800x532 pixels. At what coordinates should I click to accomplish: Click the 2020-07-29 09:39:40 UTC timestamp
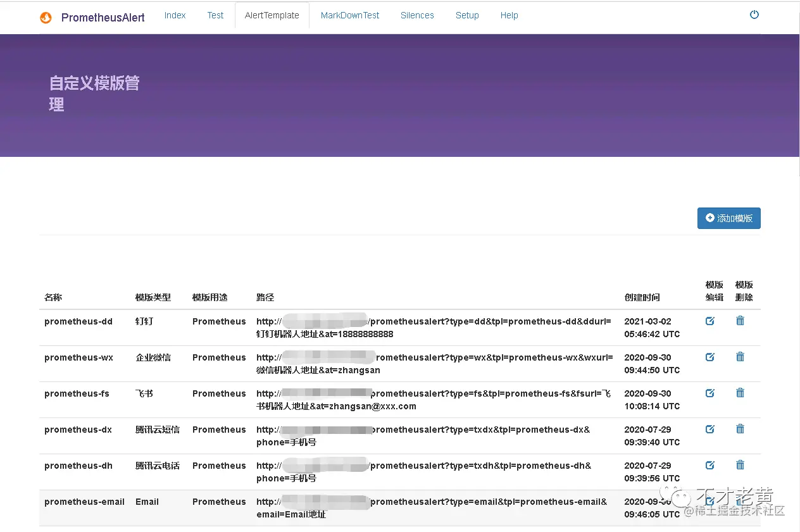click(652, 436)
